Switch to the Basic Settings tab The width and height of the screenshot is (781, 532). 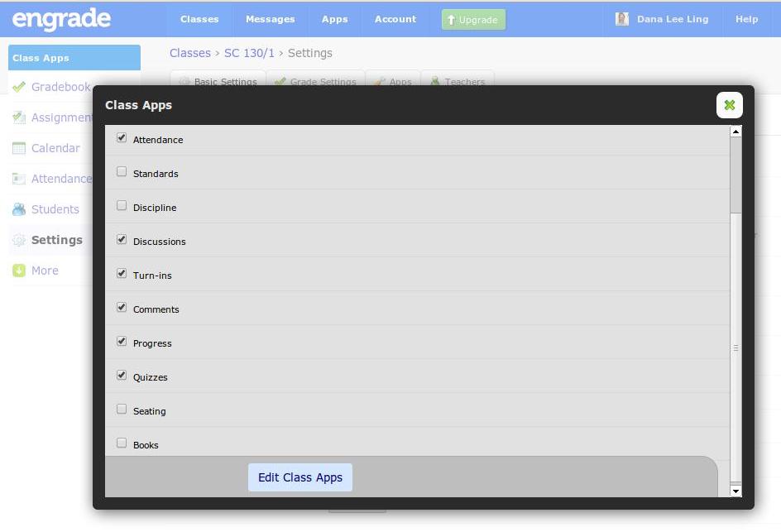click(225, 82)
